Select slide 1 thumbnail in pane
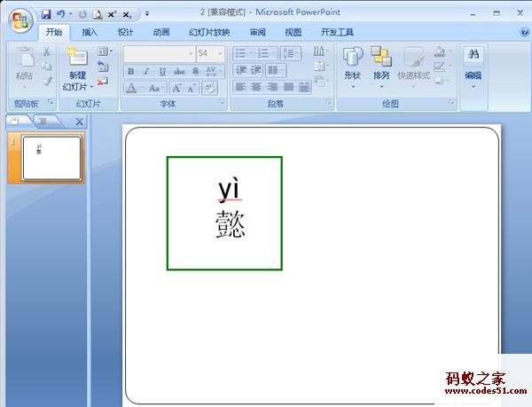This screenshot has height=407, width=532. click(51, 158)
